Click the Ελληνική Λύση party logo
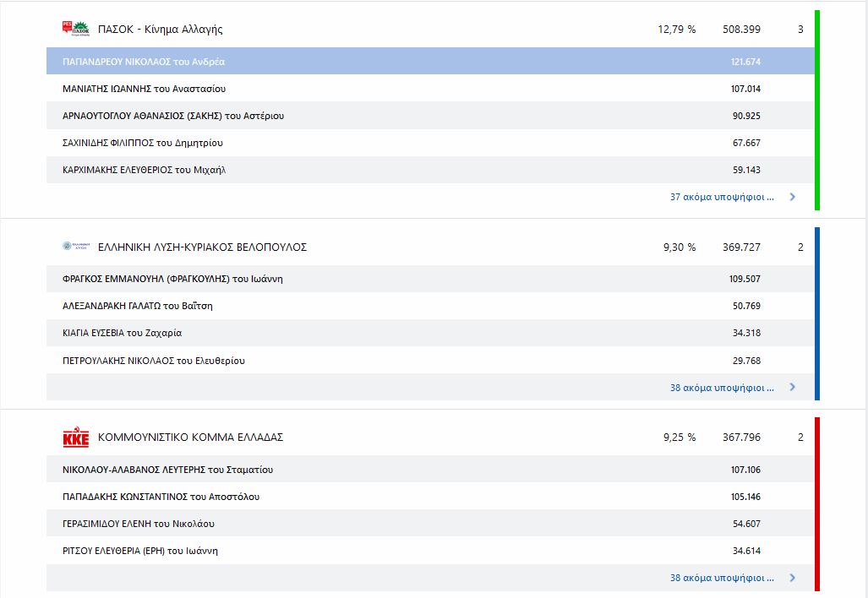 click(76, 247)
